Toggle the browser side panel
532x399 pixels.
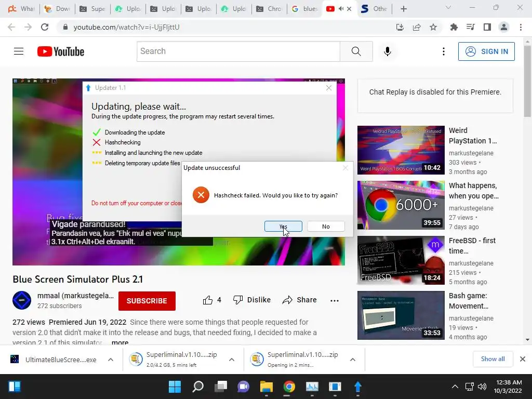487,27
